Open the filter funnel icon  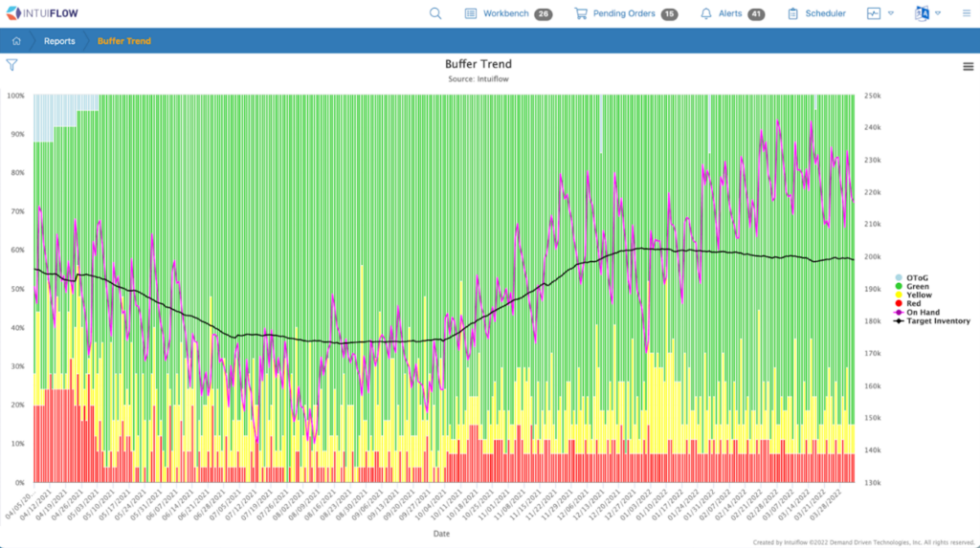(x=12, y=65)
